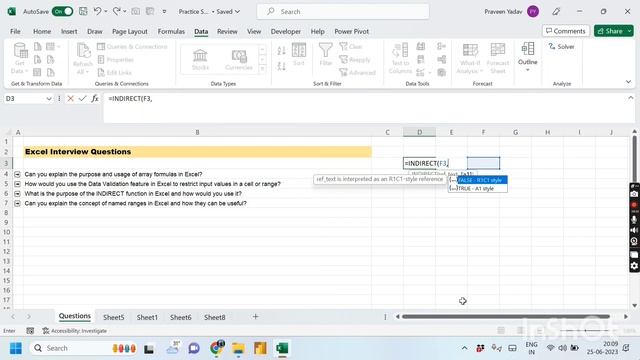Image resolution: width=640 pixels, height=360 pixels.
Task: Open the Windows Start button
Action: (16, 348)
